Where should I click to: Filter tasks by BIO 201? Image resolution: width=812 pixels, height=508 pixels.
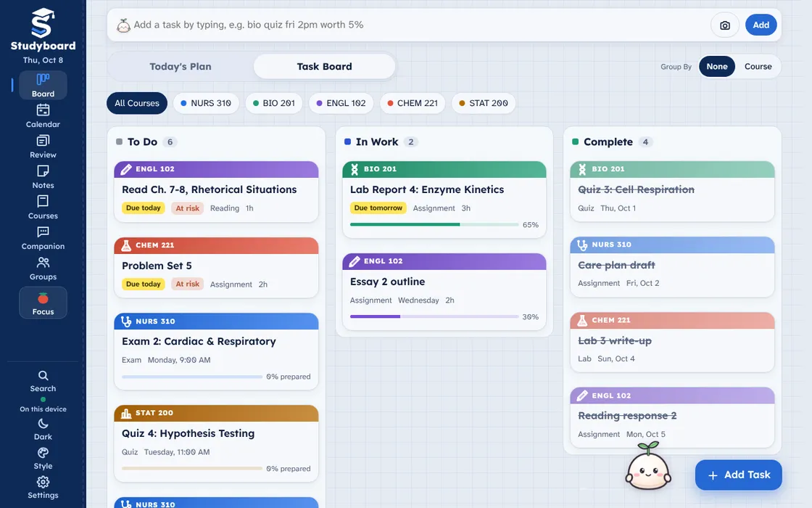(x=274, y=103)
